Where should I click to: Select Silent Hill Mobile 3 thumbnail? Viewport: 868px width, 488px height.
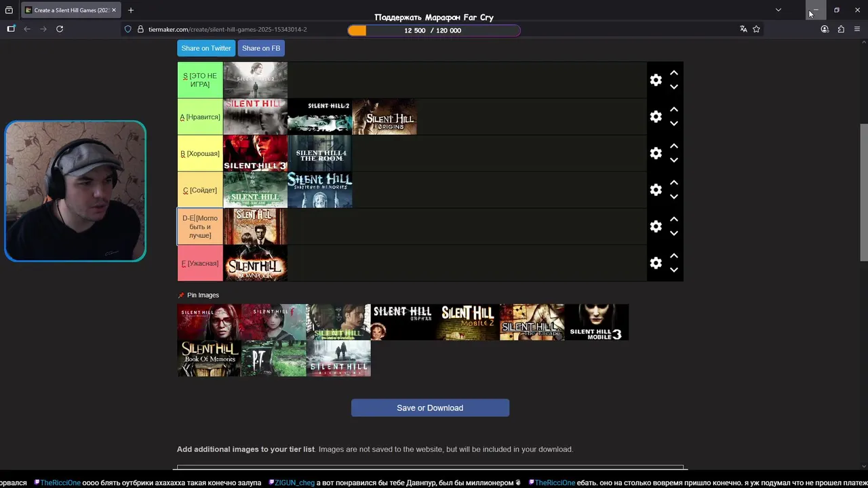pos(597,322)
